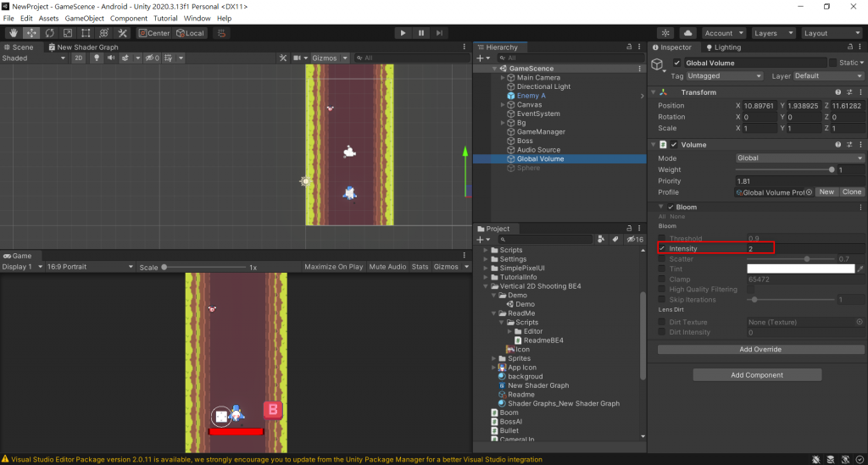Open the Volume Mode dropdown
868x465 pixels.
click(799, 158)
